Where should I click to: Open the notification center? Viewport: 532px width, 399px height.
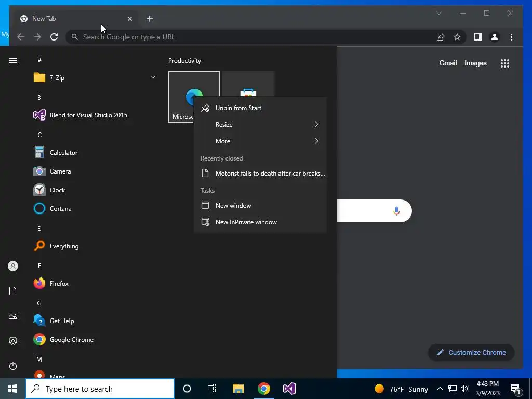tap(515, 389)
